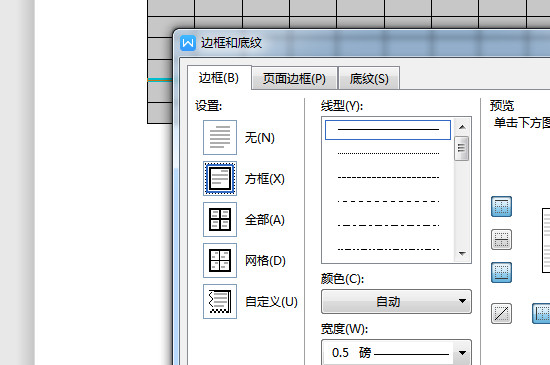The width and height of the screenshot is (550, 365).
Task: Expand the 宽度(W) width dropdown arrow
Action: click(462, 353)
